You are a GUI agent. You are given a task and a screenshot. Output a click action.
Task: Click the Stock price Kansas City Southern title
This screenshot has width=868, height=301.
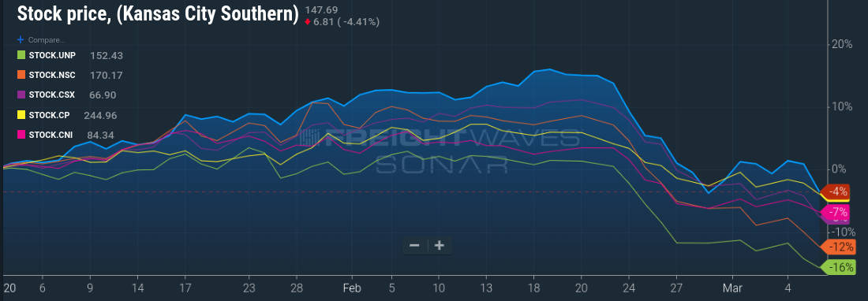[x=158, y=14]
